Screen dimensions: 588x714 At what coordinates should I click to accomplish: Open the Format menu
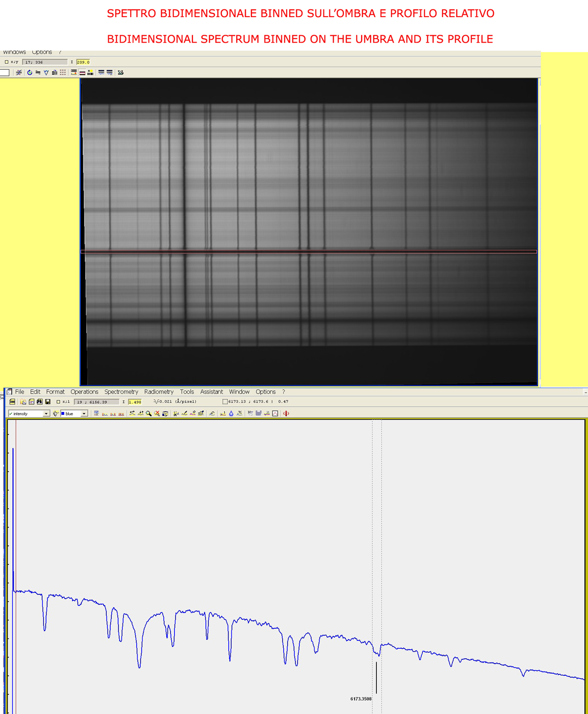click(x=55, y=392)
